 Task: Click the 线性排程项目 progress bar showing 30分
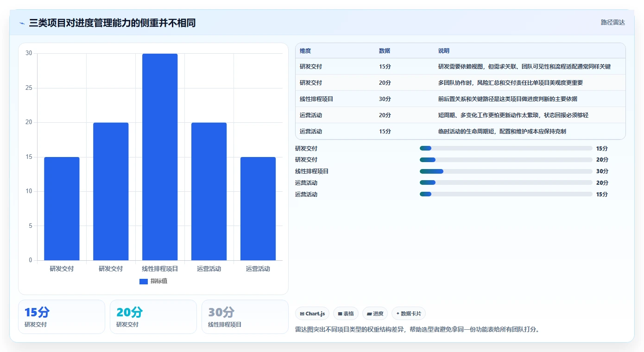(506, 171)
